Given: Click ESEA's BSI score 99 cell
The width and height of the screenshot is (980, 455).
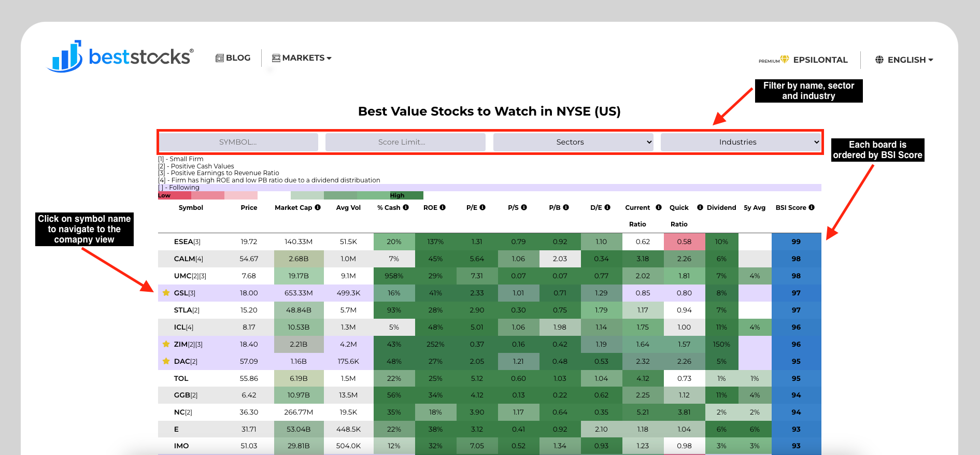Looking at the screenshot, I should pos(797,241).
